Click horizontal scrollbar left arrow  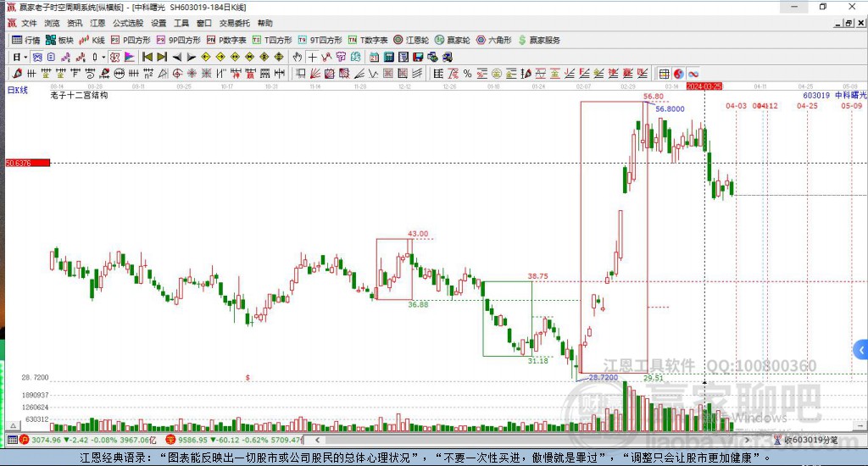coord(317,440)
